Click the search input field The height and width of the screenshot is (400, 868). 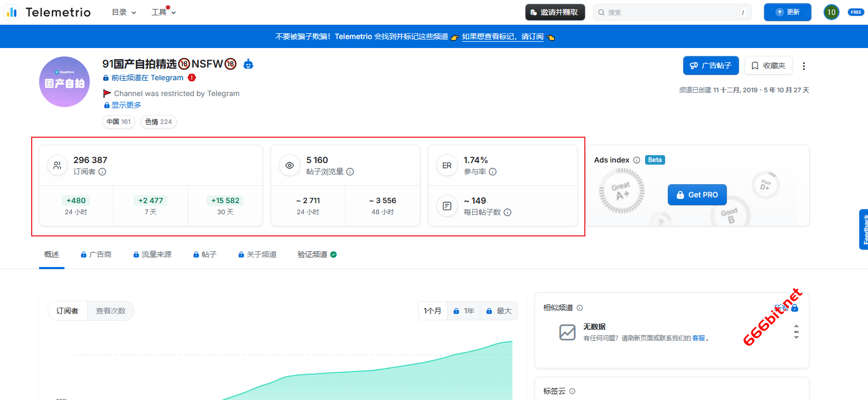[x=671, y=12]
